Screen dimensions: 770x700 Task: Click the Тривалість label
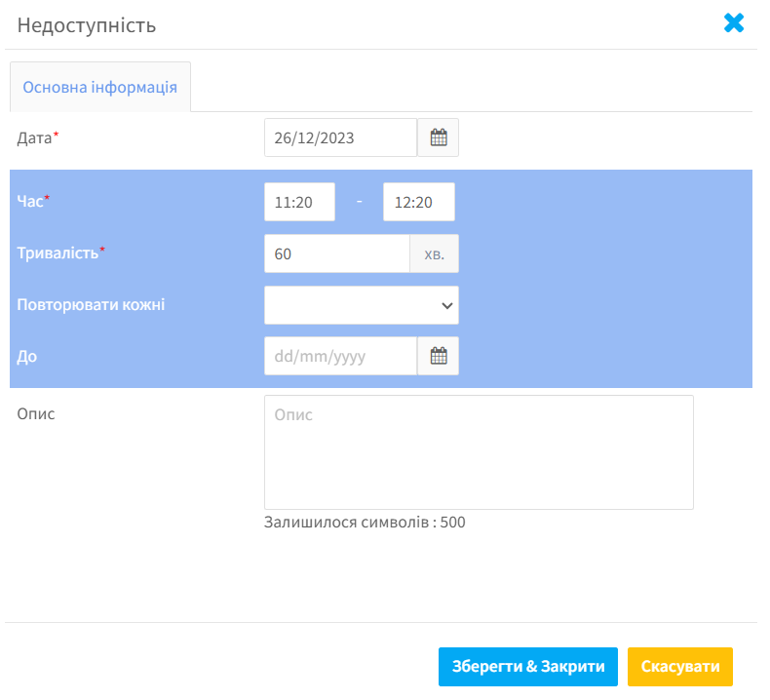pos(58,253)
